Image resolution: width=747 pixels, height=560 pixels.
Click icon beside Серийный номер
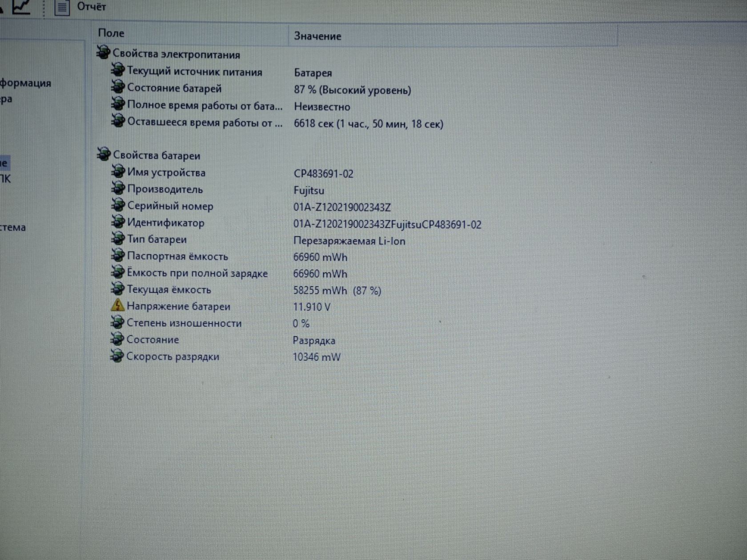118,205
